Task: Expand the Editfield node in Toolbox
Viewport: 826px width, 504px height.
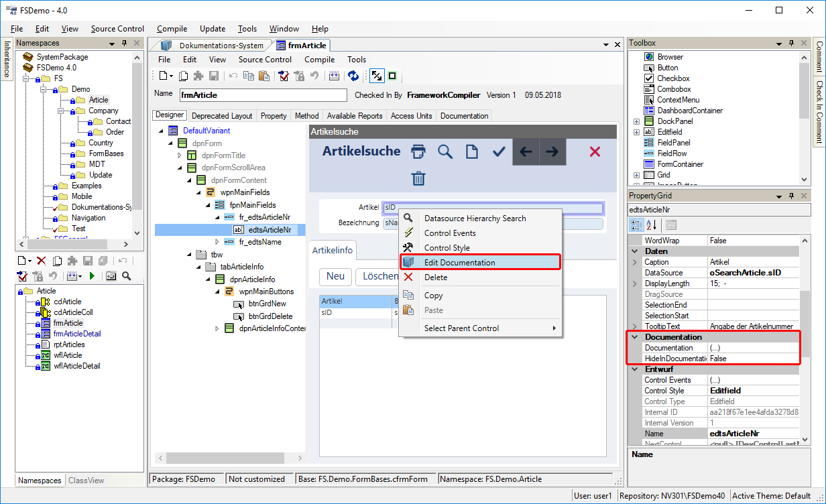Action: click(636, 132)
